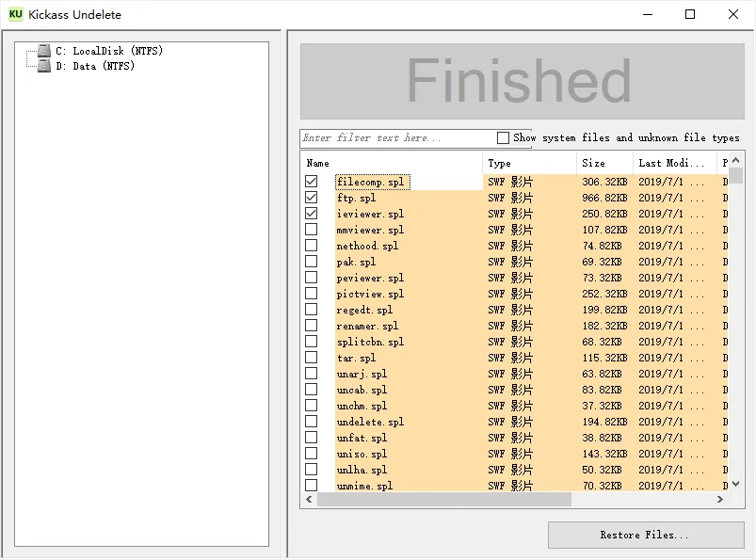Click the 37.32KB size cell
This screenshot has width=756, height=560.
[602, 406]
